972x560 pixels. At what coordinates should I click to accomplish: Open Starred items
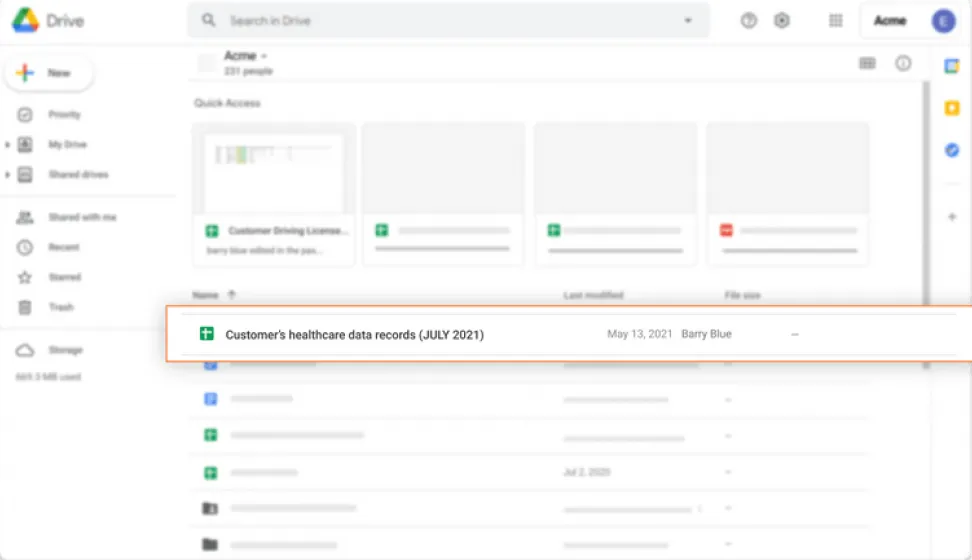[x=64, y=277]
